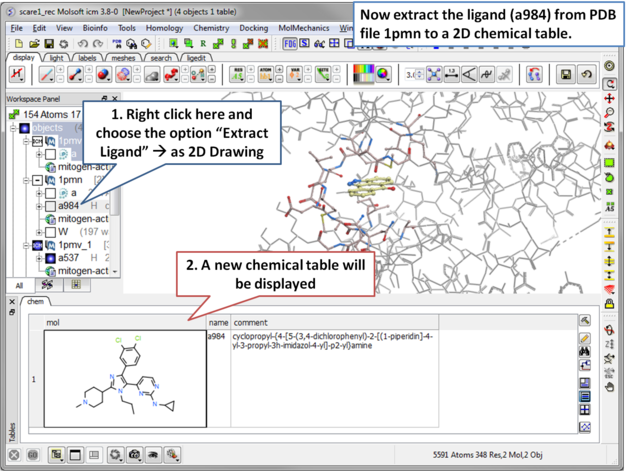630x471 pixels.
Task: Expand the a984 tree entry
Action: tap(38, 206)
